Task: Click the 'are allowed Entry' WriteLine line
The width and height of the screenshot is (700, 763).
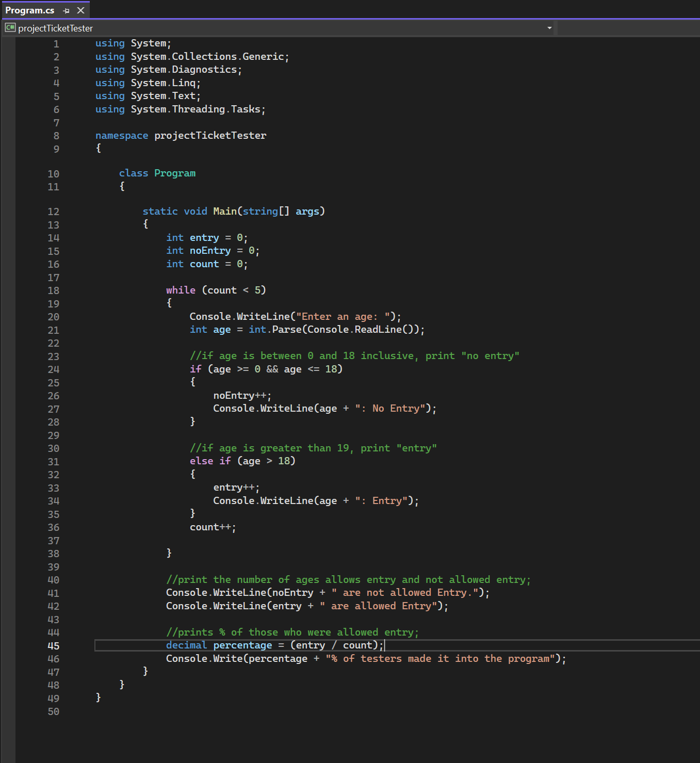Action: [x=307, y=606]
